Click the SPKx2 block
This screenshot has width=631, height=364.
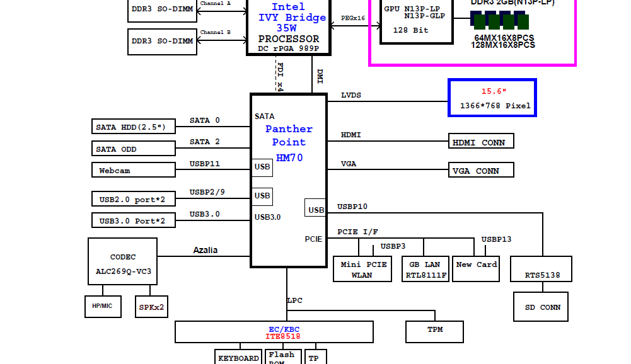click(x=151, y=307)
